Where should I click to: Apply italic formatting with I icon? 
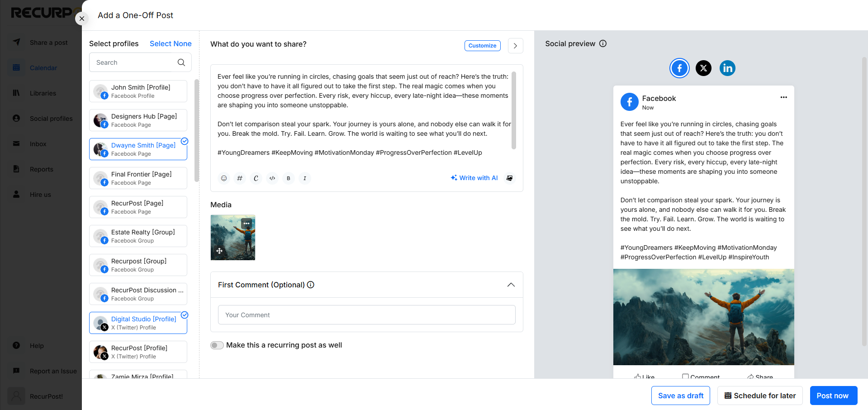[305, 178]
